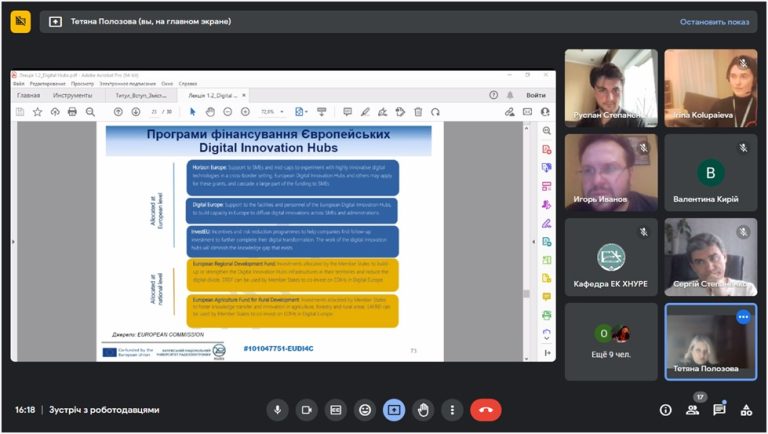Show the participants list

coord(693,410)
